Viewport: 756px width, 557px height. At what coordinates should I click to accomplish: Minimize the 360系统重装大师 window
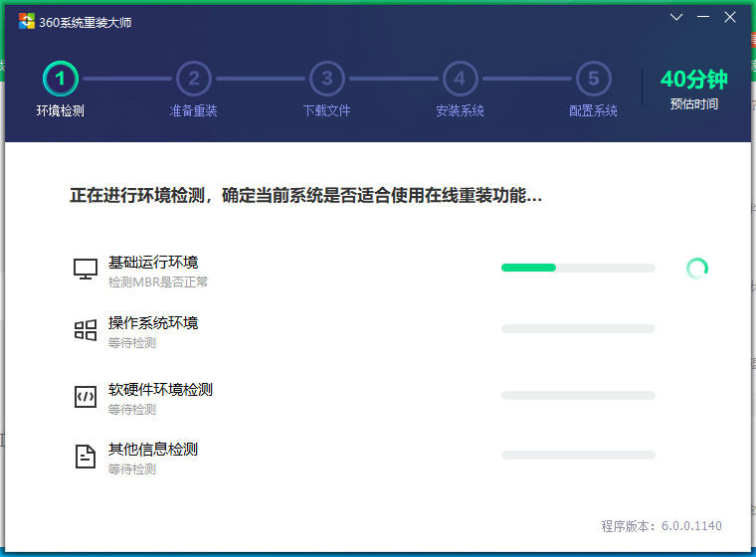click(x=703, y=18)
